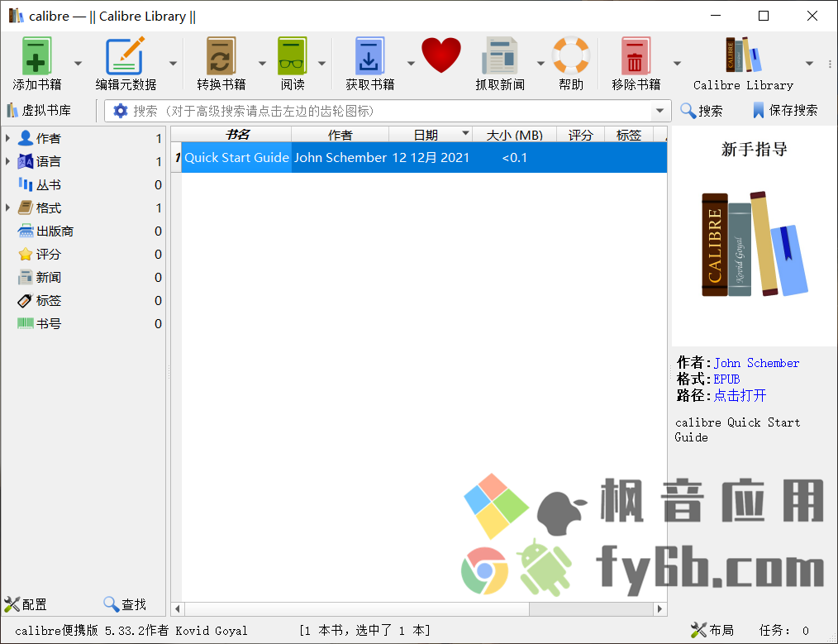This screenshot has height=644, width=838.
Task: Expand the Authors (作者) tree node
Action: click(7, 138)
